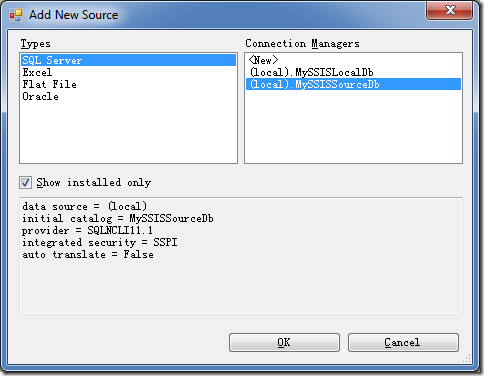Click the Add New Source title bar text
Screen dimensions: 484x376
click(x=74, y=15)
